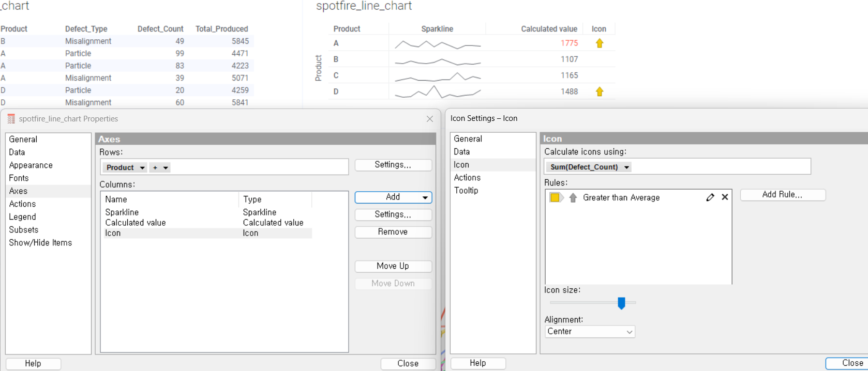
Task: Click the sparkline for Product B
Action: tap(438, 62)
